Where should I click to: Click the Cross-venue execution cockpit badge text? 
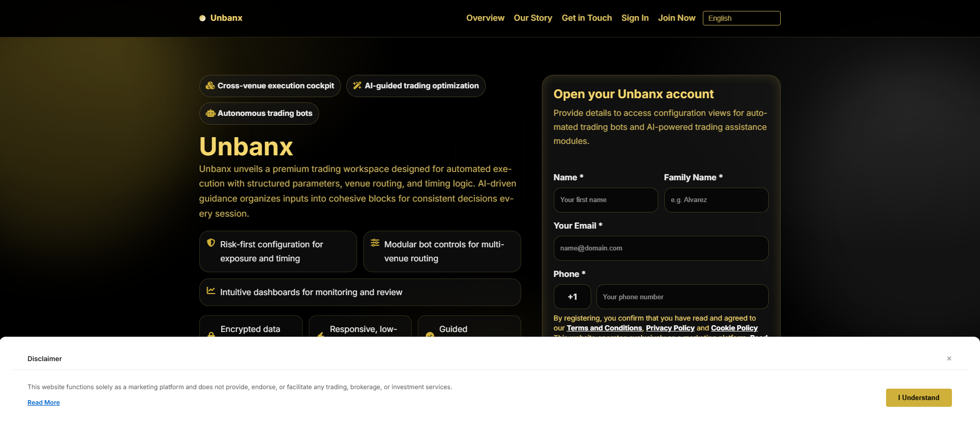276,86
